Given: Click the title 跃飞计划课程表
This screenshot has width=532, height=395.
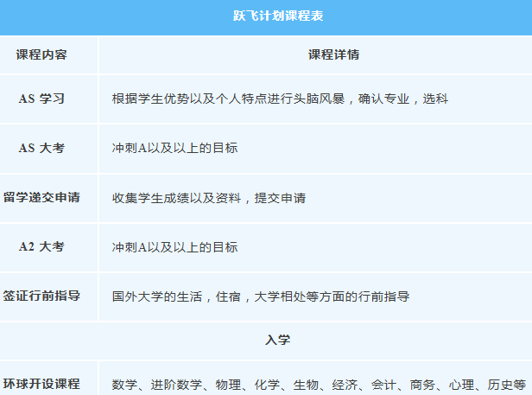Looking at the screenshot, I should click(x=278, y=16).
